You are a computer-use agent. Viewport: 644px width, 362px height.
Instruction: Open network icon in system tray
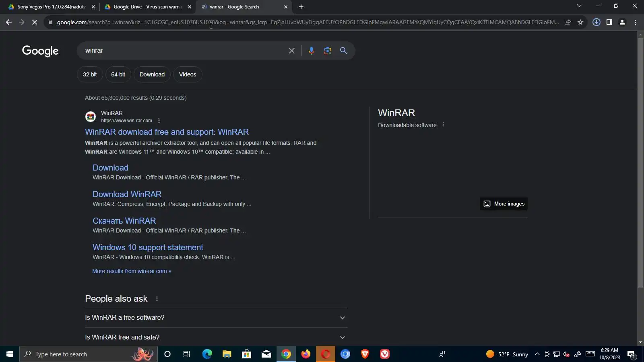click(x=557, y=354)
